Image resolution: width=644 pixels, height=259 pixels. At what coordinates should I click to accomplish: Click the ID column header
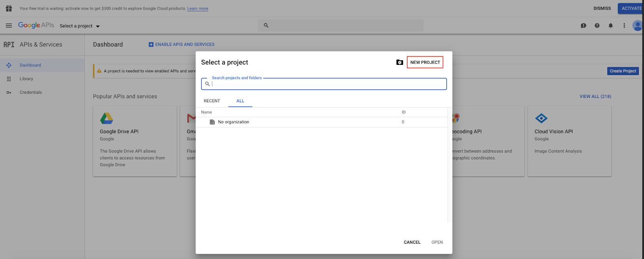coord(404,112)
